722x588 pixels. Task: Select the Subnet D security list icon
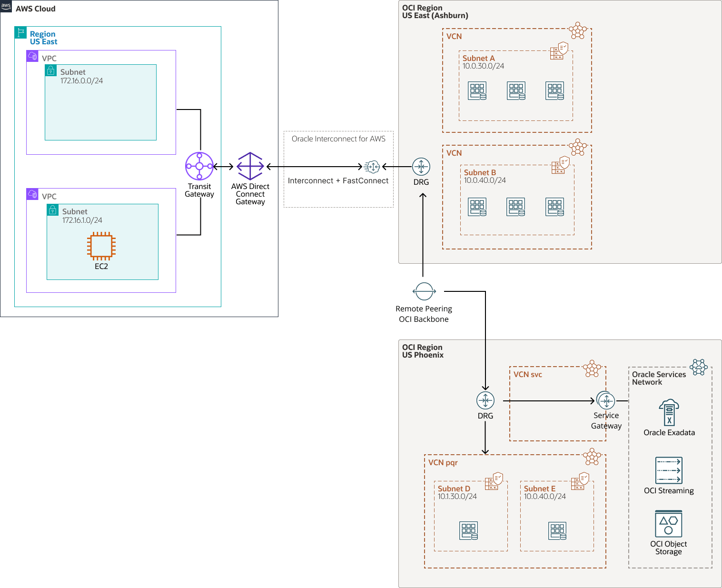tap(494, 481)
